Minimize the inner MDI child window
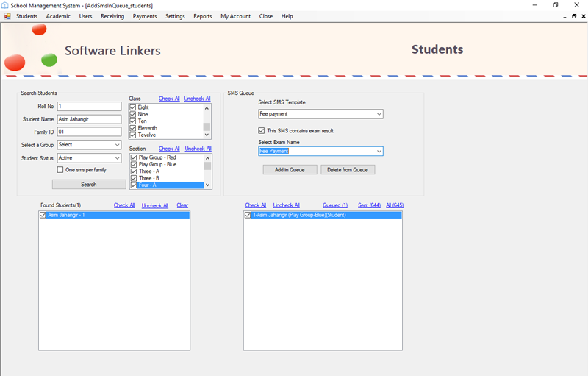588x376 pixels. pos(564,16)
